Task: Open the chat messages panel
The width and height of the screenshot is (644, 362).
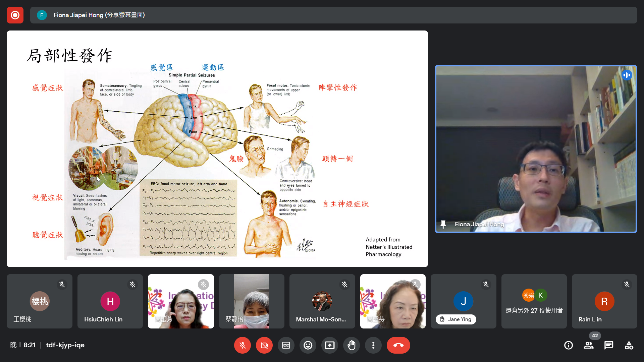Action: 609,345
